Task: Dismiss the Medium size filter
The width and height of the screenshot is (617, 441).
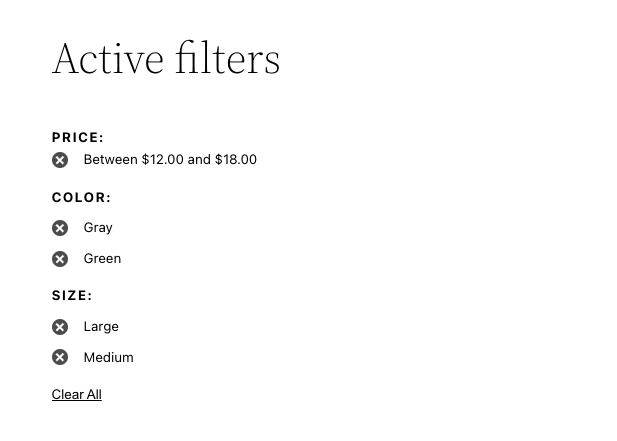Action: click(x=60, y=357)
